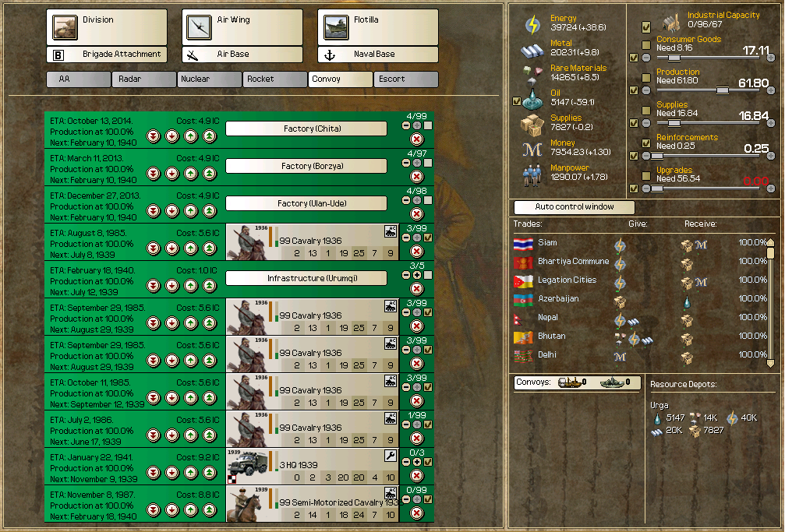Open the Division build button
Image resolution: width=785 pixels, height=532 pixels.
[x=107, y=27]
